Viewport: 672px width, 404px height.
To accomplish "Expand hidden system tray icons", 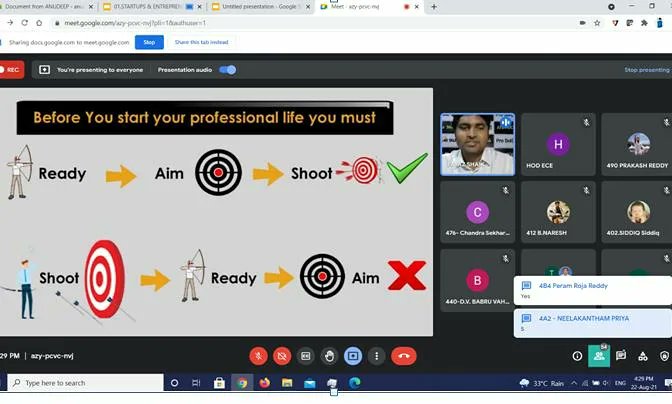I will (x=574, y=383).
